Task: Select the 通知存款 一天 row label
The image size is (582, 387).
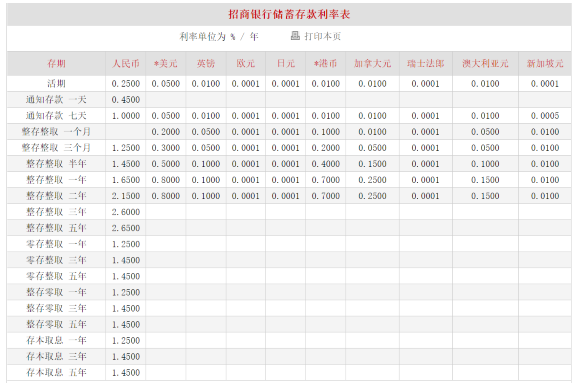Action: tap(56, 99)
